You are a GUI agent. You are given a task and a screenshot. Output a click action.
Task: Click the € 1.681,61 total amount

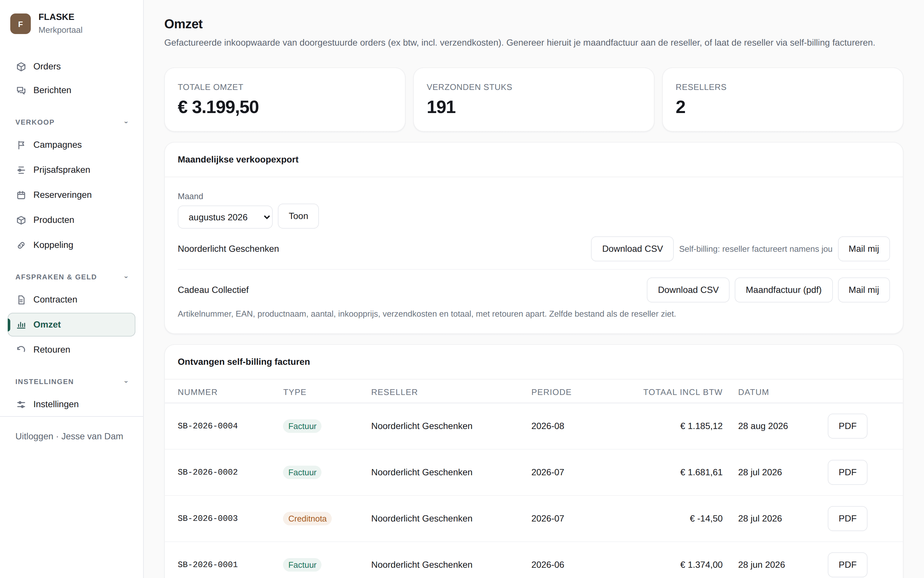pos(701,472)
